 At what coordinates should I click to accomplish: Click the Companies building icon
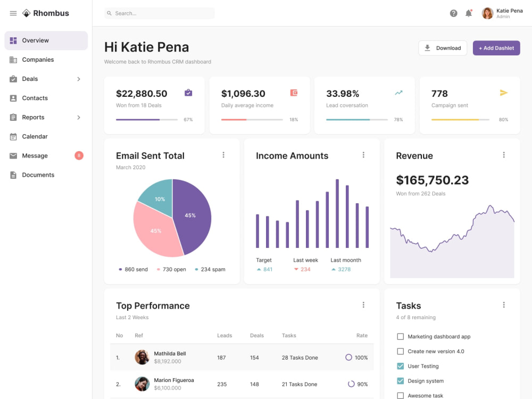coord(13,60)
